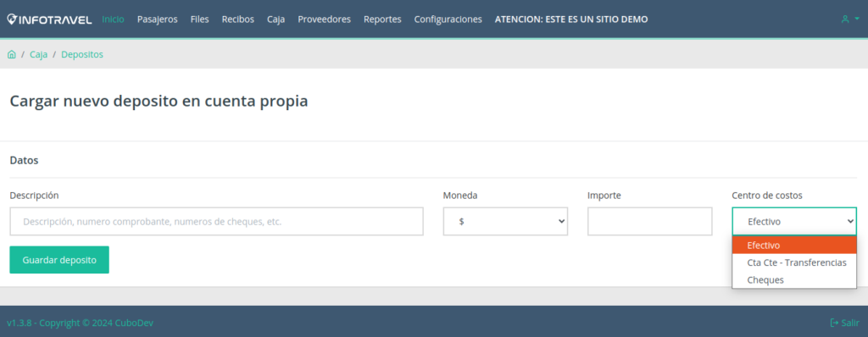
Task: Go to Recibos menu
Action: point(238,19)
